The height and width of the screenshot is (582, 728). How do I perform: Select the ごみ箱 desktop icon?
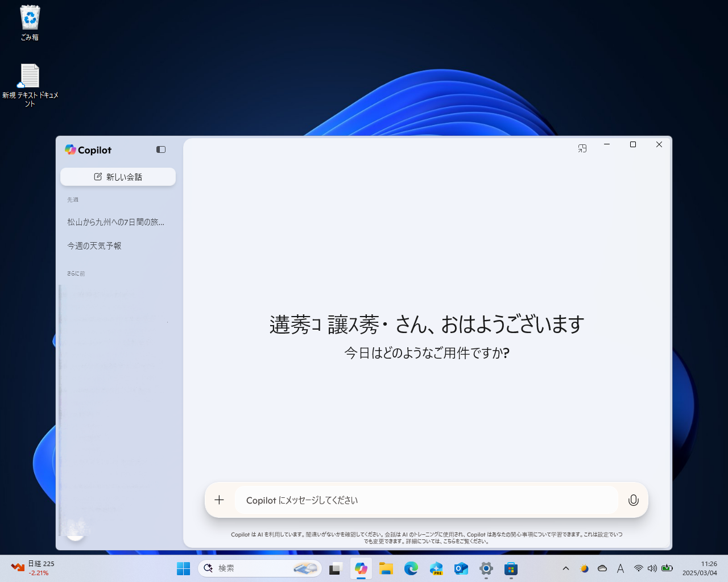click(30, 23)
